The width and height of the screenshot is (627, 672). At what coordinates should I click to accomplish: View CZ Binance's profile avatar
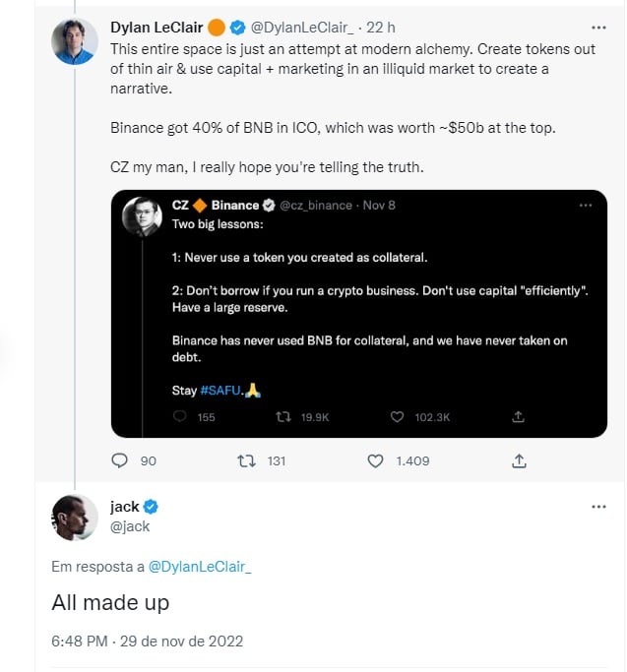pyautogui.click(x=142, y=216)
